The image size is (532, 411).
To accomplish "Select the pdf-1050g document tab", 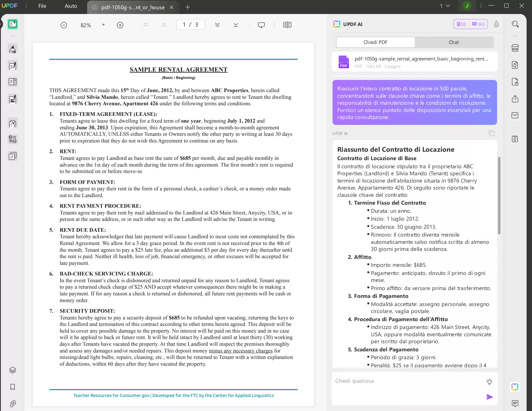I will point(133,8).
